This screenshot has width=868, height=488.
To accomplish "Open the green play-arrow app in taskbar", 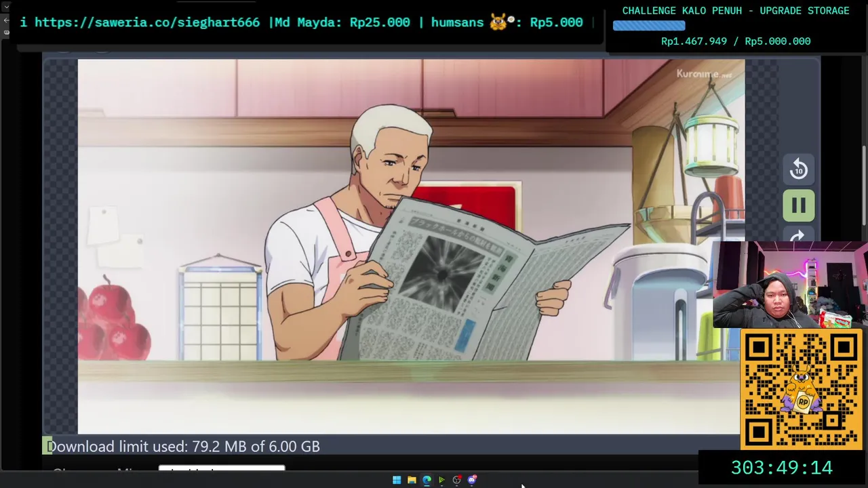I will [441, 480].
